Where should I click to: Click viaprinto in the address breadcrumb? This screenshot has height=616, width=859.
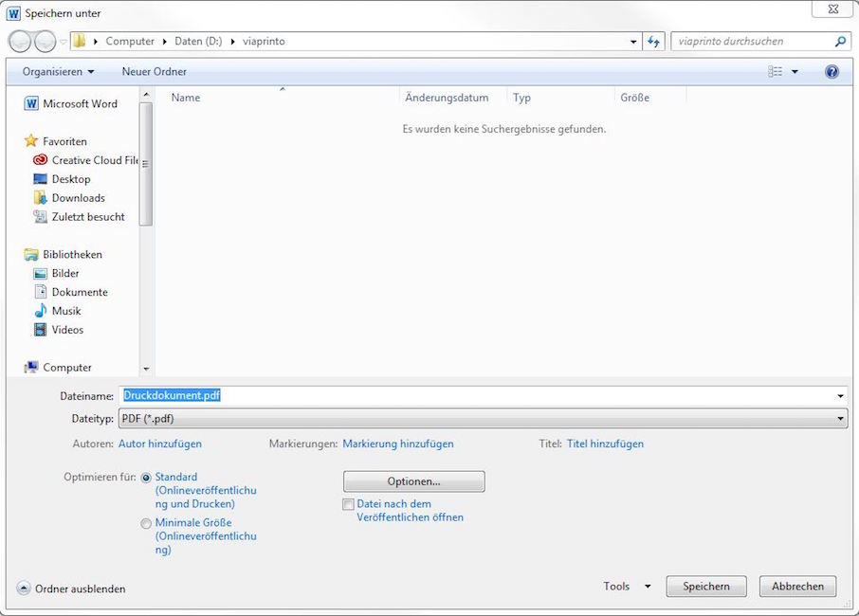(x=264, y=41)
